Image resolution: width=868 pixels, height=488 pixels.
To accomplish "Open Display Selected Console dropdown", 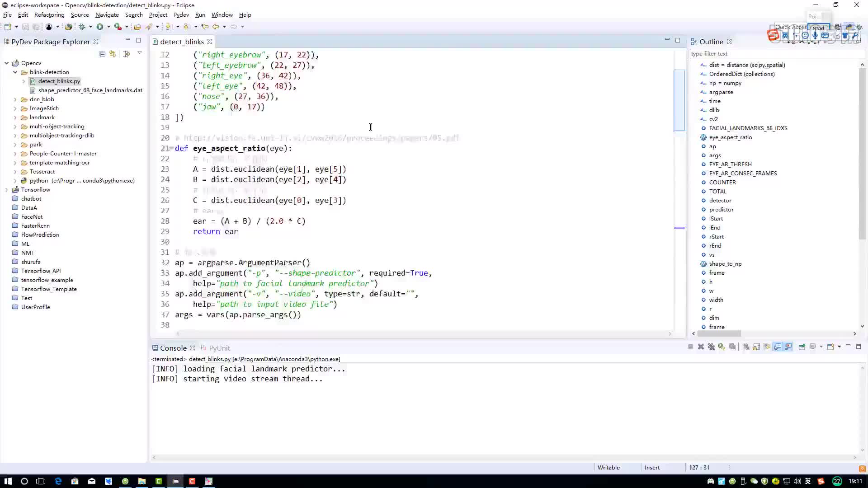I will pos(821,347).
